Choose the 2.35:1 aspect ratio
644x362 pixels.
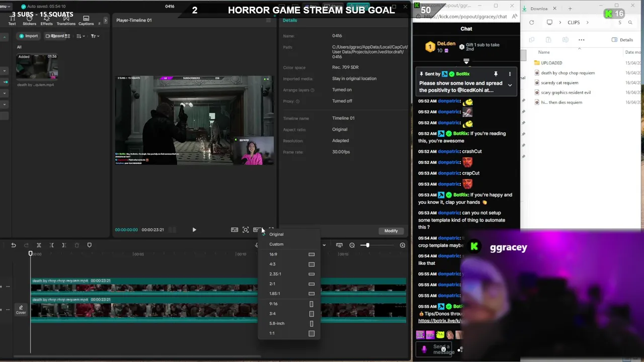[x=289, y=274]
